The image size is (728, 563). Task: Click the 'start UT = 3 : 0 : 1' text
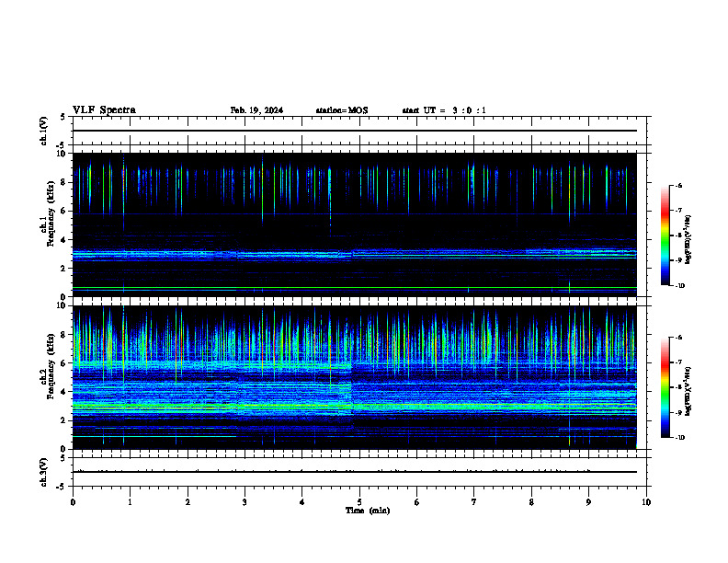[x=444, y=110]
